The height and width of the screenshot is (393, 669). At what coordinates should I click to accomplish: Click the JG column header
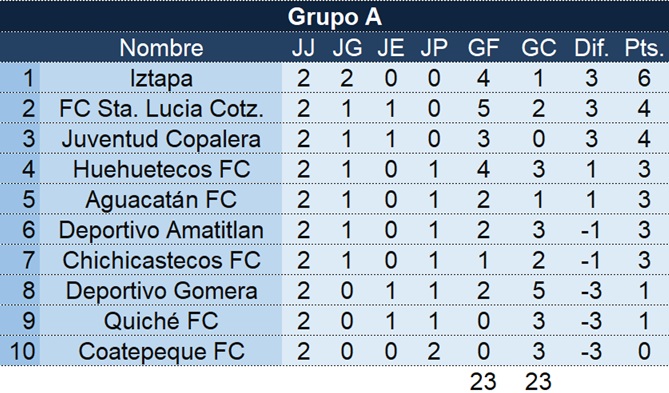[347, 47]
